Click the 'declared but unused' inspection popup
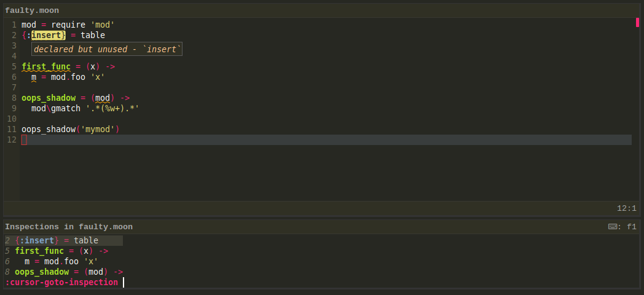This screenshot has width=644, height=295. [107, 49]
